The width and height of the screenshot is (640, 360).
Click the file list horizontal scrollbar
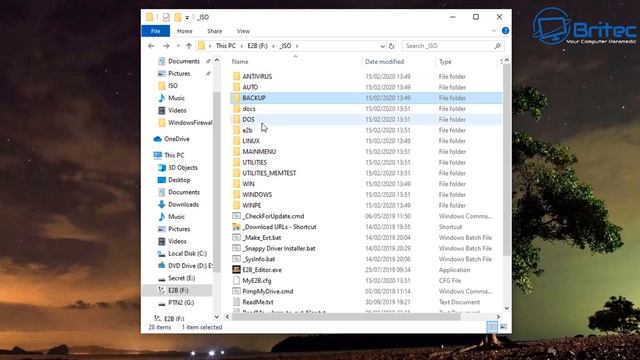click(x=346, y=317)
